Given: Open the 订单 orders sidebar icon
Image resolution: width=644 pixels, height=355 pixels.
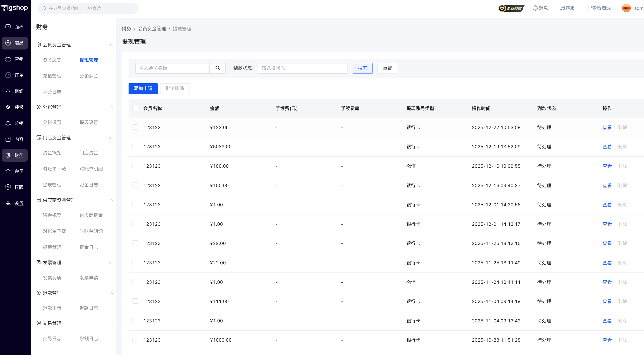Looking at the screenshot, I should [8, 75].
